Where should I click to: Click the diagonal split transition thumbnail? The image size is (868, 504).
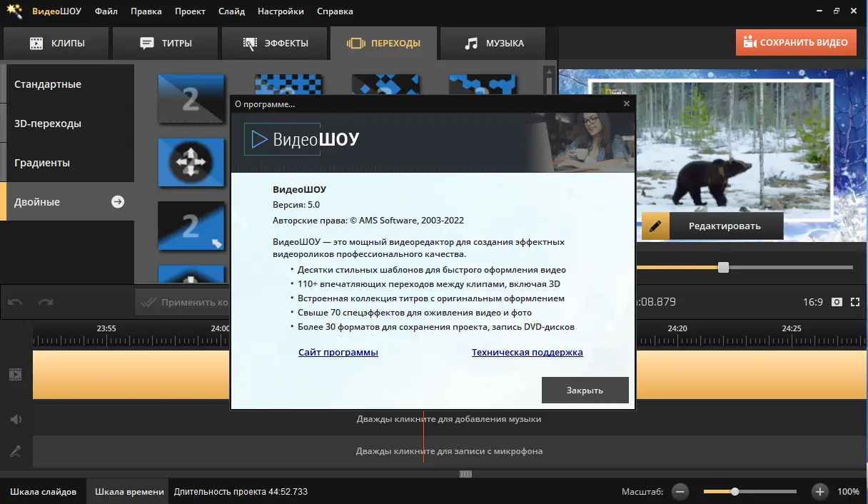pos(191,98)
